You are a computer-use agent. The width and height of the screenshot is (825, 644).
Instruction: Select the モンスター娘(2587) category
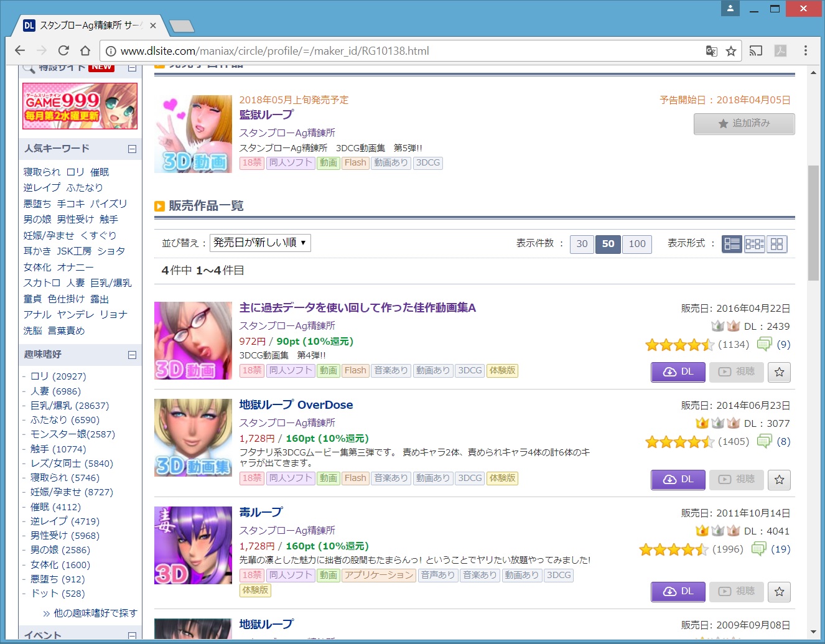(73, 434)
